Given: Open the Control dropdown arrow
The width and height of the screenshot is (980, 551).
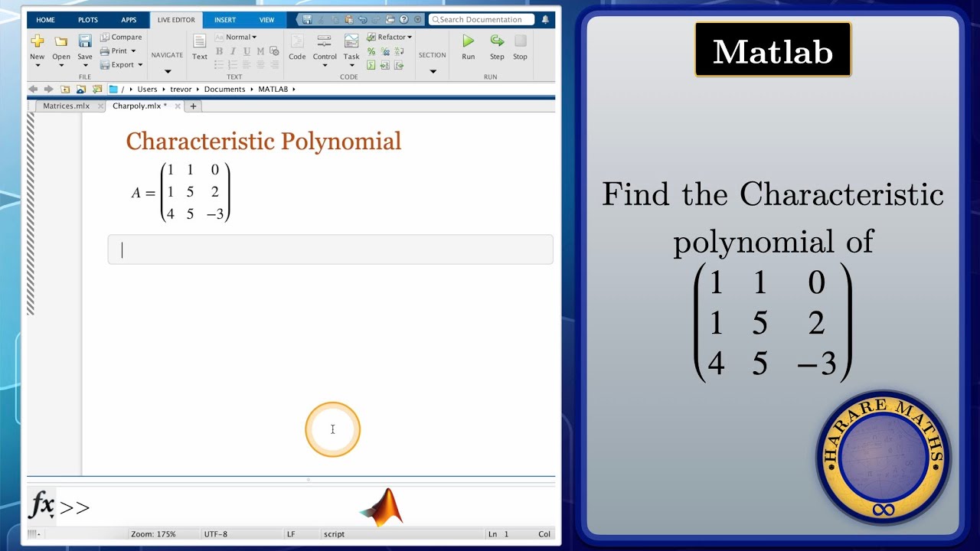Looking at the screenshot, I should coord(325,66).
